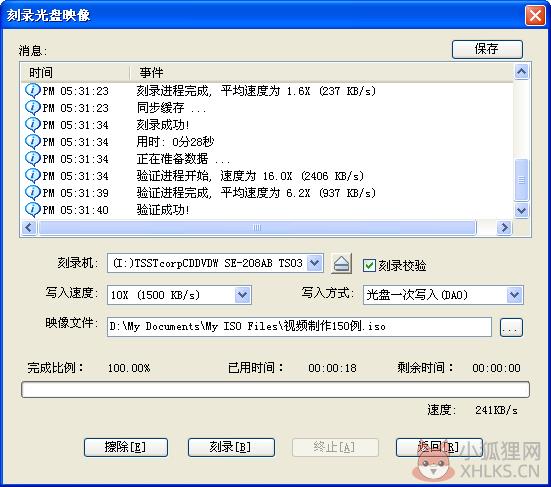The image size is (551, 487).
Task: Select the 正在准备数据 ... message text
Action: (183, 159)
